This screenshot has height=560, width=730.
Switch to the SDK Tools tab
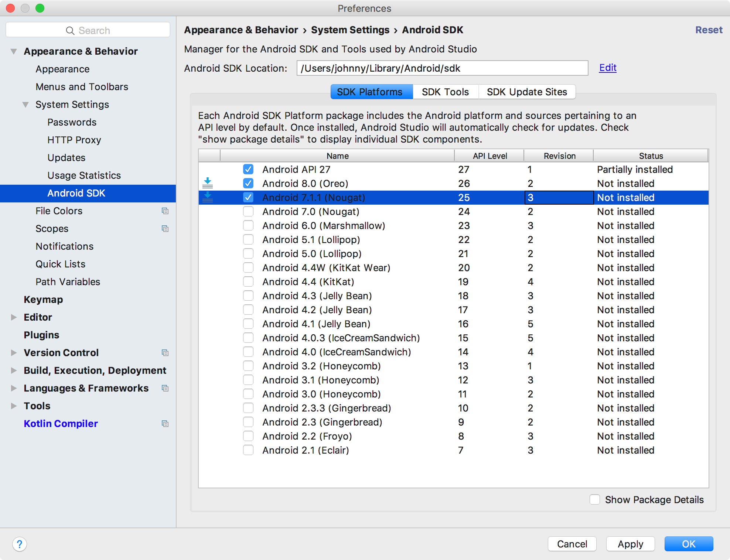[446, 92]
